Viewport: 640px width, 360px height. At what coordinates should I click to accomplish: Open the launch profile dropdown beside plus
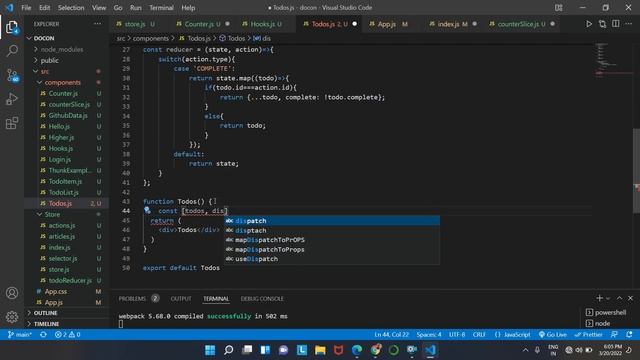point(608,298)
